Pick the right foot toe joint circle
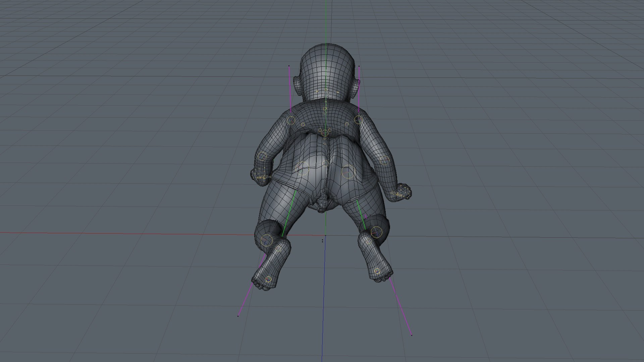 point(377,271)
